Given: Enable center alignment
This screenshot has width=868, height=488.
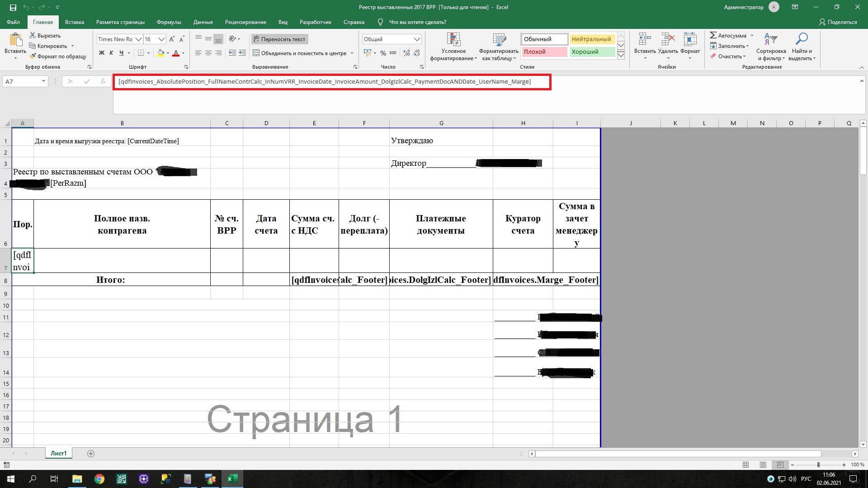Looking at the screenshot, I should (x=208, y=53).
